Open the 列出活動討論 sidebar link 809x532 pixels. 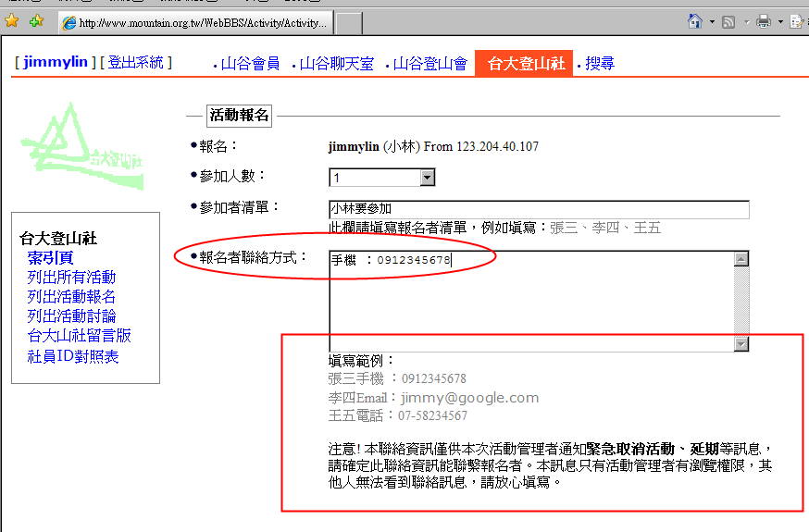coord(71,316)
